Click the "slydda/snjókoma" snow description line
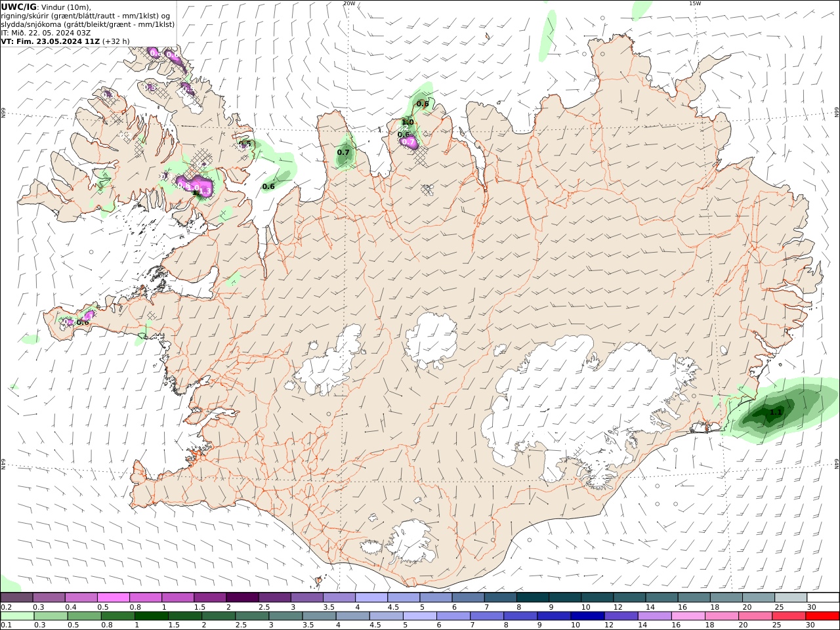This screenshot has height=630, width=840. pyautogui.click(x=88, y=24)
